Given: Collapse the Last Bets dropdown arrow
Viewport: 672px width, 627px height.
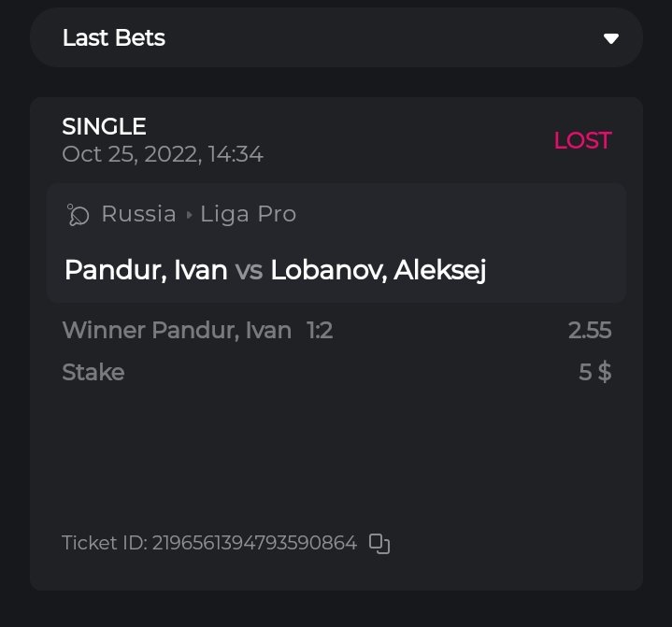Looking at the screenshot, I should (611, 38).
